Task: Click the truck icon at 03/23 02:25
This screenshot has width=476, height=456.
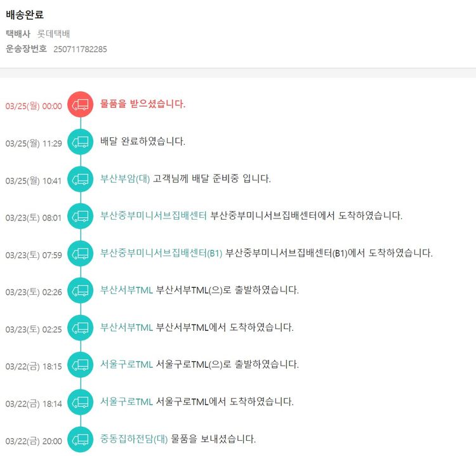Action: click(x=81, y=328)
